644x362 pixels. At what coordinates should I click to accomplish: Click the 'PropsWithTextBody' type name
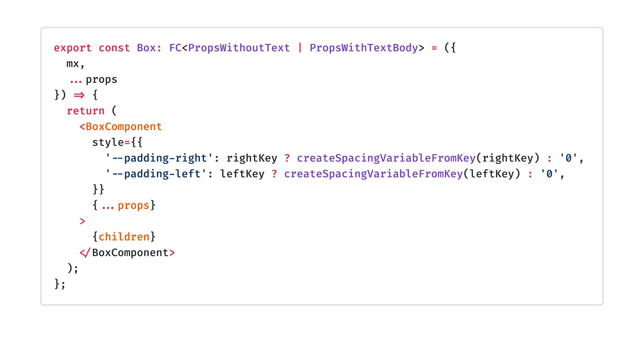point(364,48)
